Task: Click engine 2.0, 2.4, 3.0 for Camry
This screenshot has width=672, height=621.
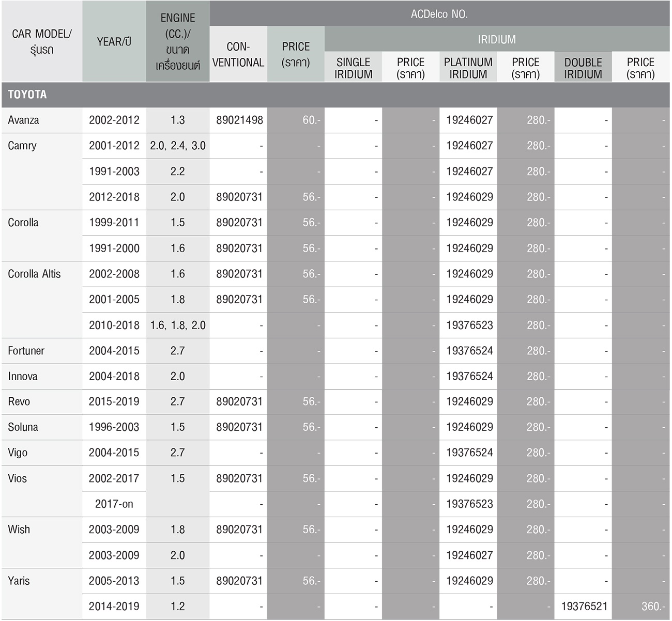Action: pos(178,146)
